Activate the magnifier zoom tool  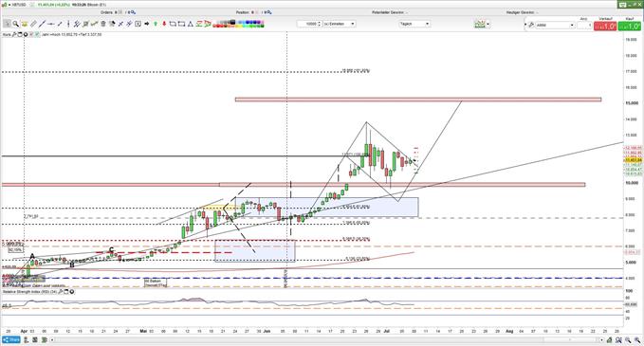[x=15, y=24]
